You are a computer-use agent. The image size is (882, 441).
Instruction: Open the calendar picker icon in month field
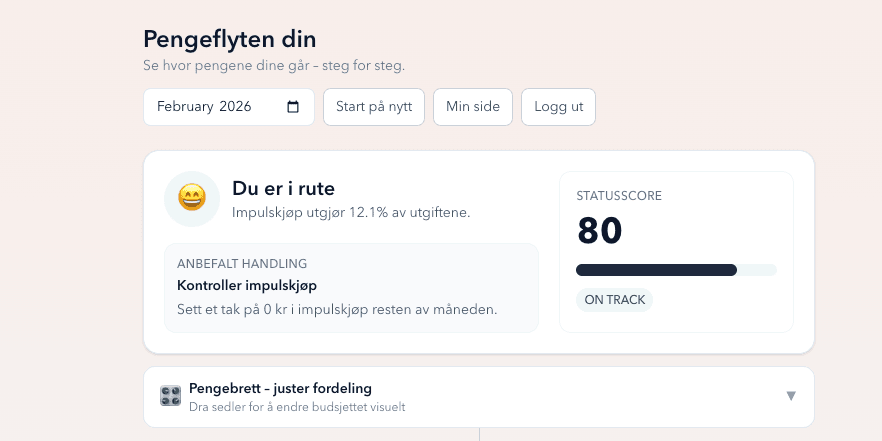(x=293, y=107)
